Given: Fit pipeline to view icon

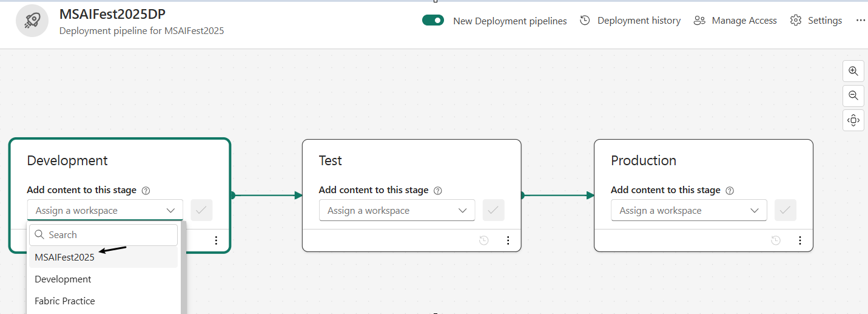Looking at the screenshot, I should tap(853, 120).
